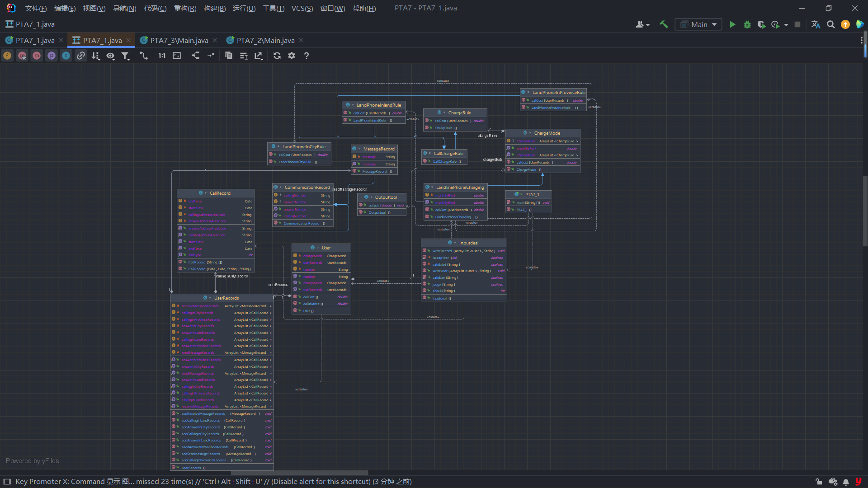Viewport: 868px width, 488px height.
Task: Click the Build Project hammer icon
Action: click(663, 24)
